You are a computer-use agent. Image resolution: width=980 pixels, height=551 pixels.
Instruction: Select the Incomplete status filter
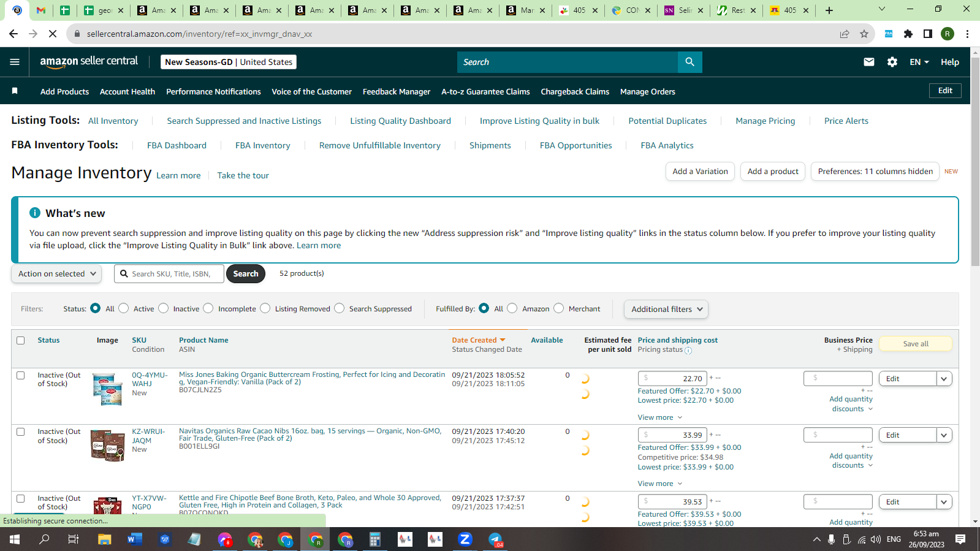[208, 308]
